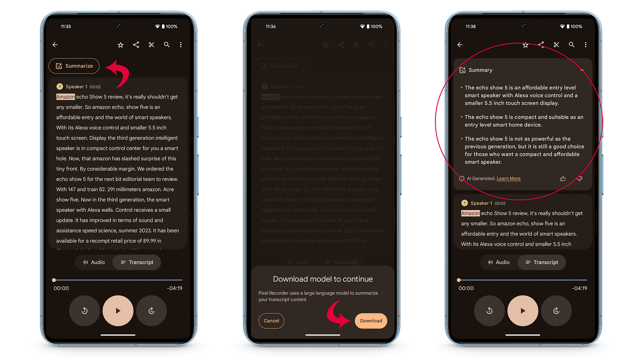Tap the Download button to get language model
This screenshot has width=644, height=362.
[x=370, y=320]
